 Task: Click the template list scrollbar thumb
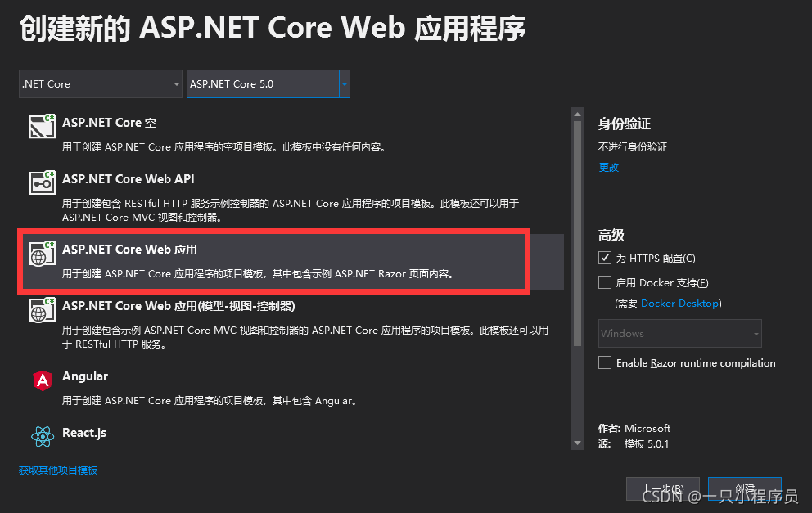(577, 233)
